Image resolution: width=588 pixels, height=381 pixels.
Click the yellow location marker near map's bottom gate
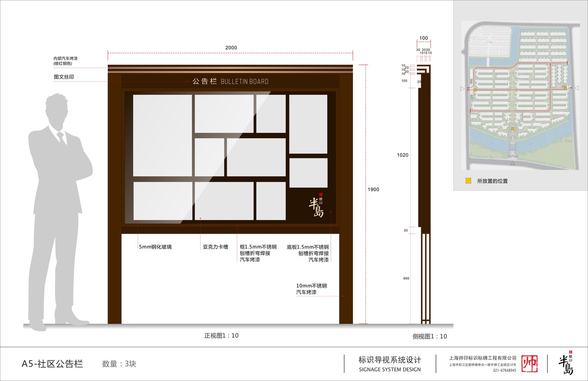[513, 129]
